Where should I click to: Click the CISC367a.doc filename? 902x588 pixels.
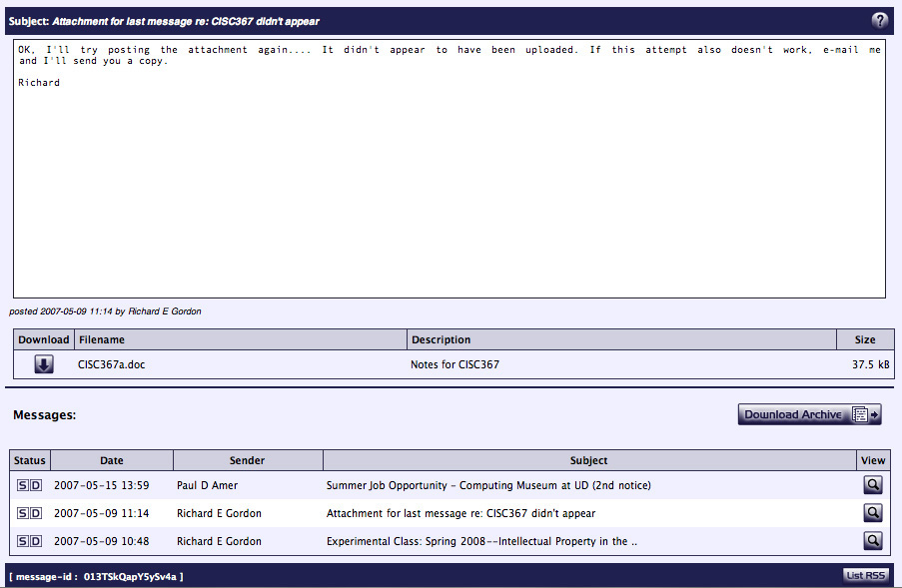tap(111, 365)
